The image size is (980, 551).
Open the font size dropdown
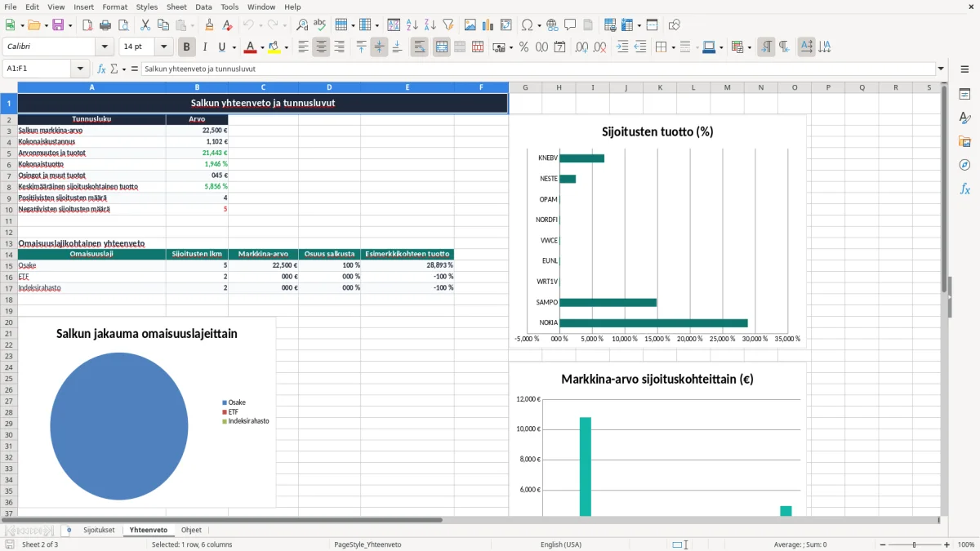tap(163, 47)
